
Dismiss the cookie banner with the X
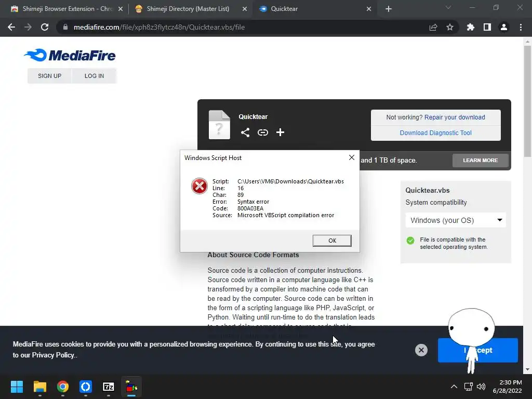point(421,350)
